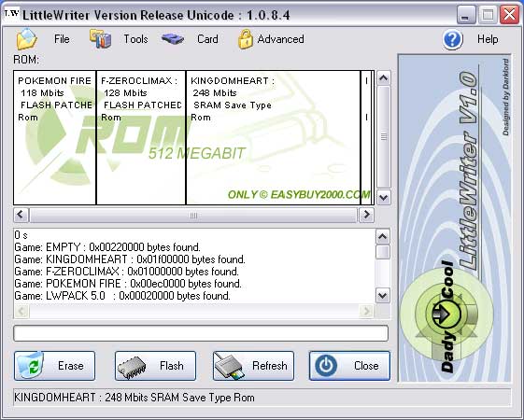The height and width of the screenshot is (420, 524).
Task: Click the Tools books icon
Action: [100, 38]
